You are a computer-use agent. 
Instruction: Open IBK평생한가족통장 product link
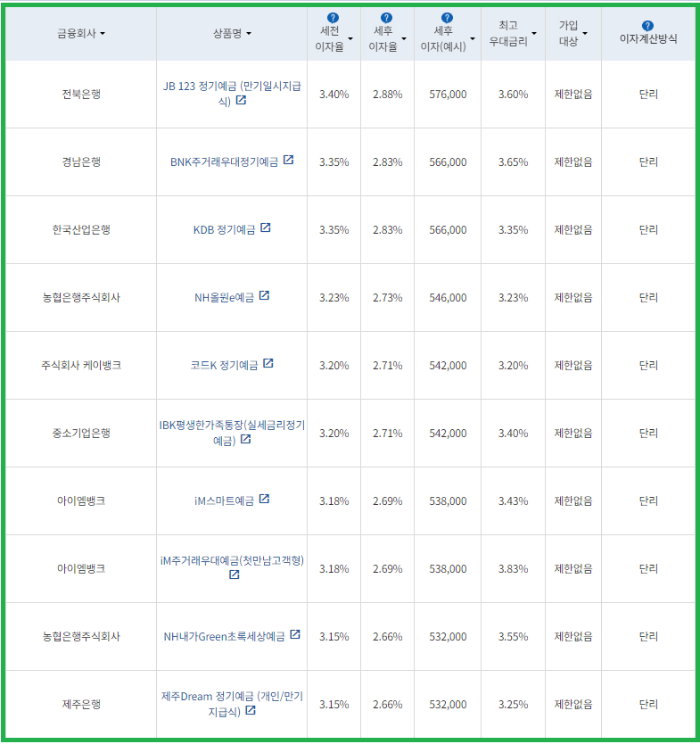[232, 433]
